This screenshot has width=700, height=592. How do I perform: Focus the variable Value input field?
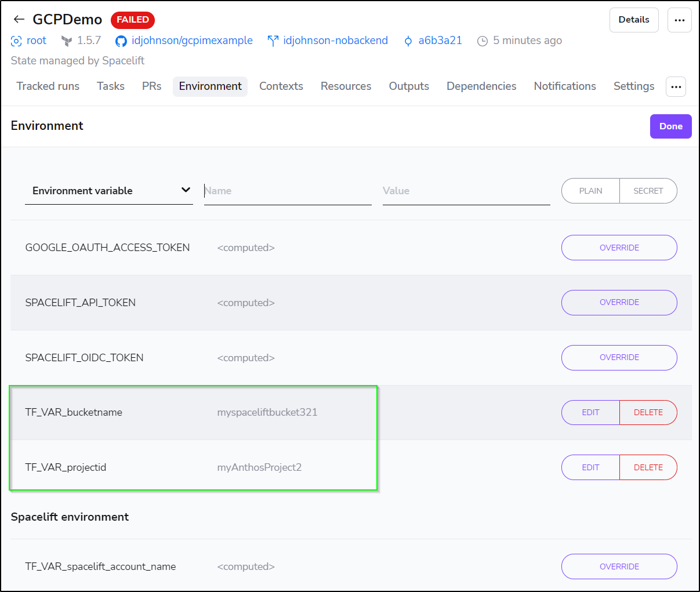466,191
